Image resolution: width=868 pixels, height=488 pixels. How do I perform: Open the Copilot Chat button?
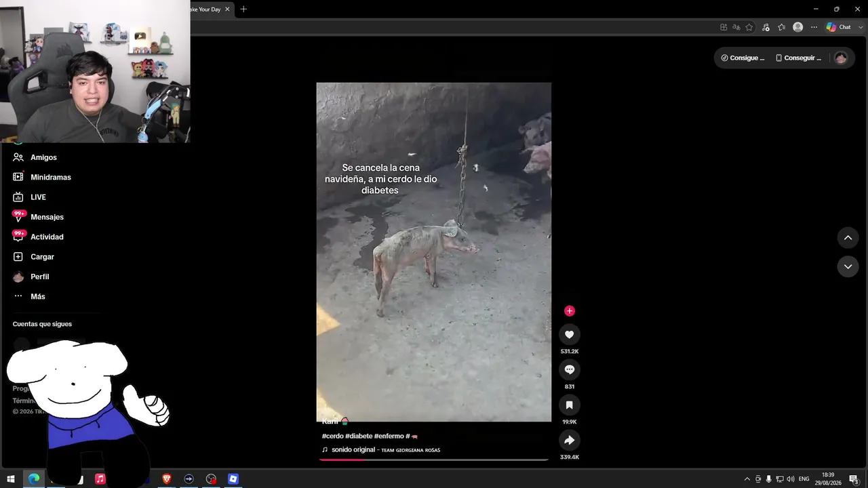pos(838,27)
